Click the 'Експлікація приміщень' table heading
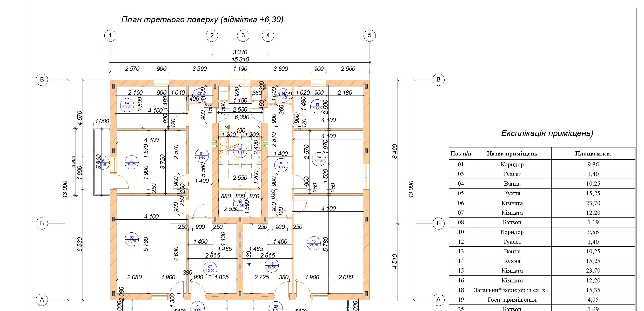The image size is (644, 311). [x=547, y=133]
